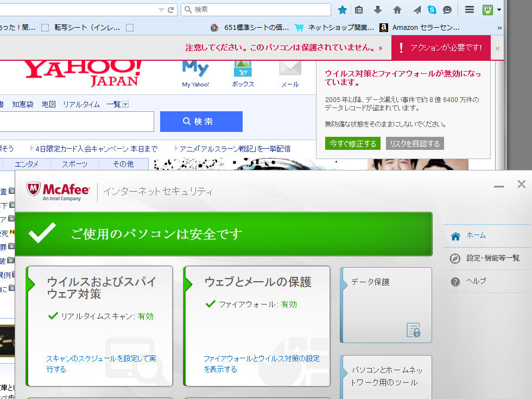Click the gray リスクを容認する button

[x=415, y=144]
